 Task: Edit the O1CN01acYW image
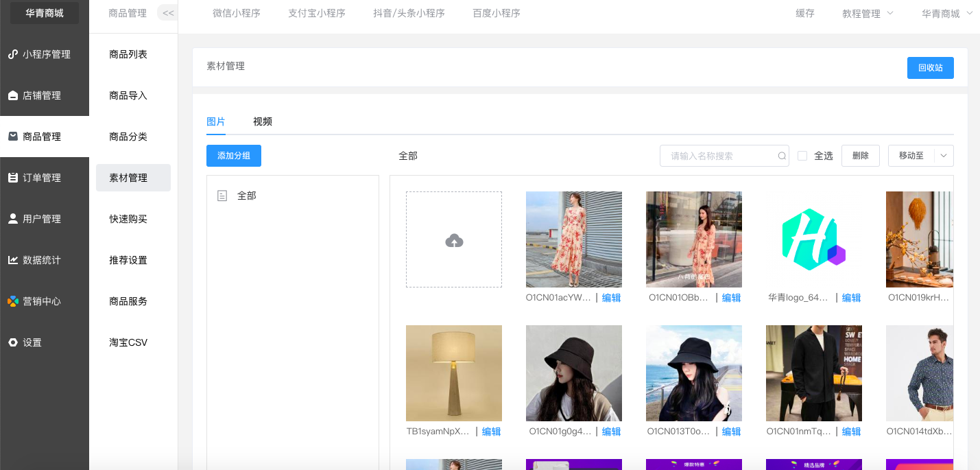612,298
